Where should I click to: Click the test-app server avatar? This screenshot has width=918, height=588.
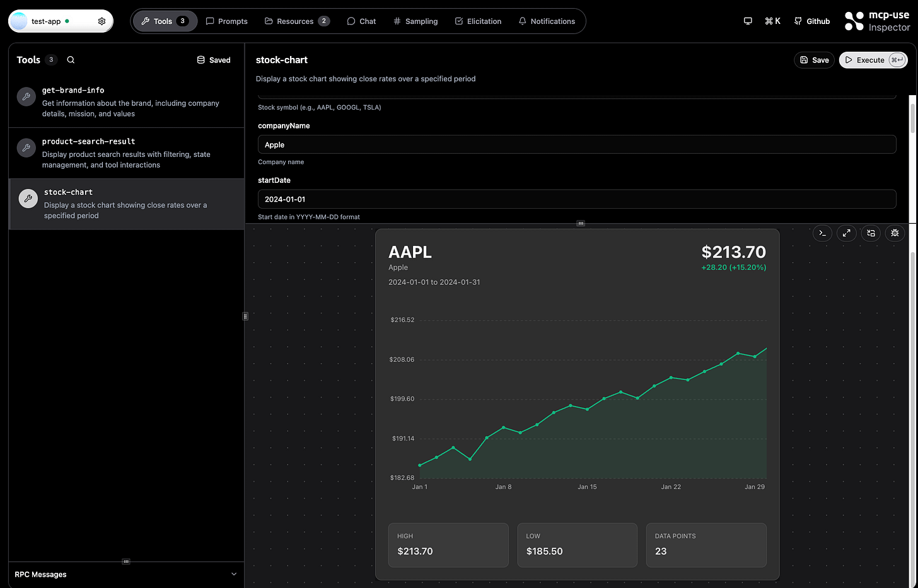click(x=20, y=21)
